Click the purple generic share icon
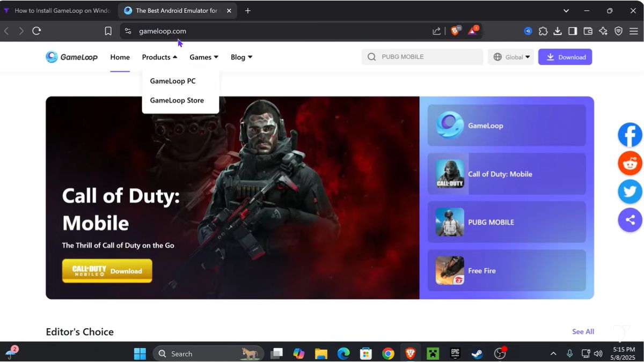 630,220
